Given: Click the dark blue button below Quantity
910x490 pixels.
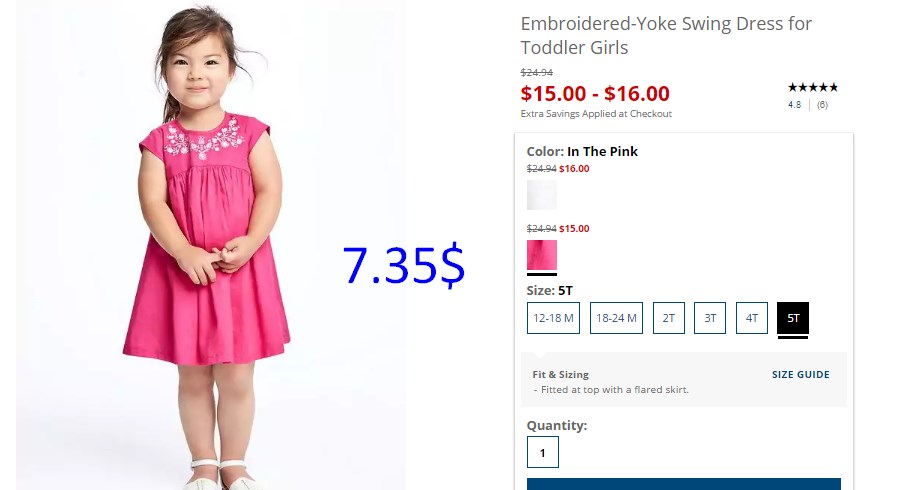Looking at the screenshot, I should tap(684, 484).
